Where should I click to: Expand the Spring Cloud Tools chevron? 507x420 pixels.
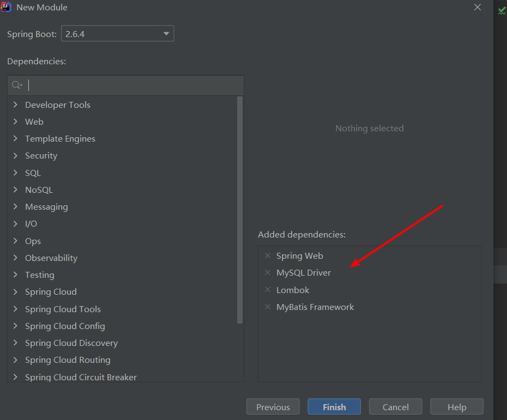[x=15, y=309]
